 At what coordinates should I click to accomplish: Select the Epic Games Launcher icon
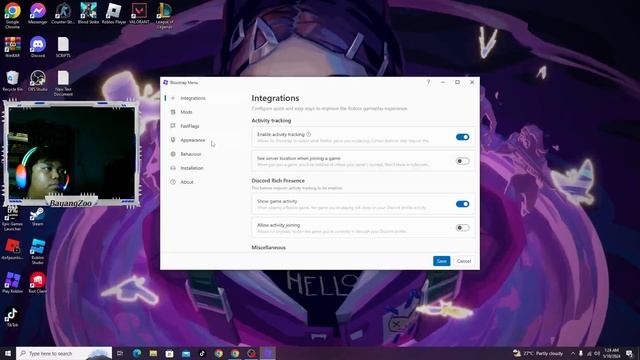point(12,219)
